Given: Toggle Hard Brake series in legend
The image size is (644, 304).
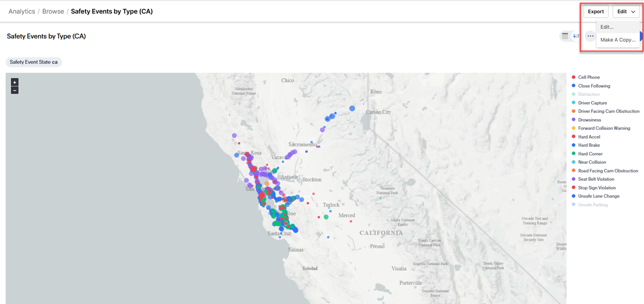Looking at the screenshot, I should coord(586,145).
